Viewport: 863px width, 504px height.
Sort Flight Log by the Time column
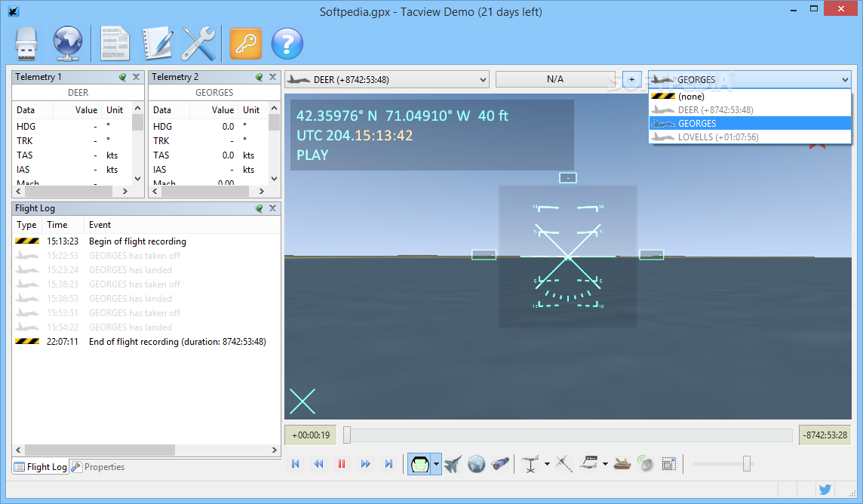pyautogui.click(x=63, y=225)
